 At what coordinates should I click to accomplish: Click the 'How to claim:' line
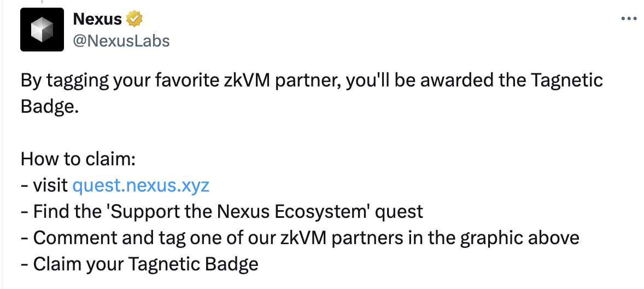point(78,160)
